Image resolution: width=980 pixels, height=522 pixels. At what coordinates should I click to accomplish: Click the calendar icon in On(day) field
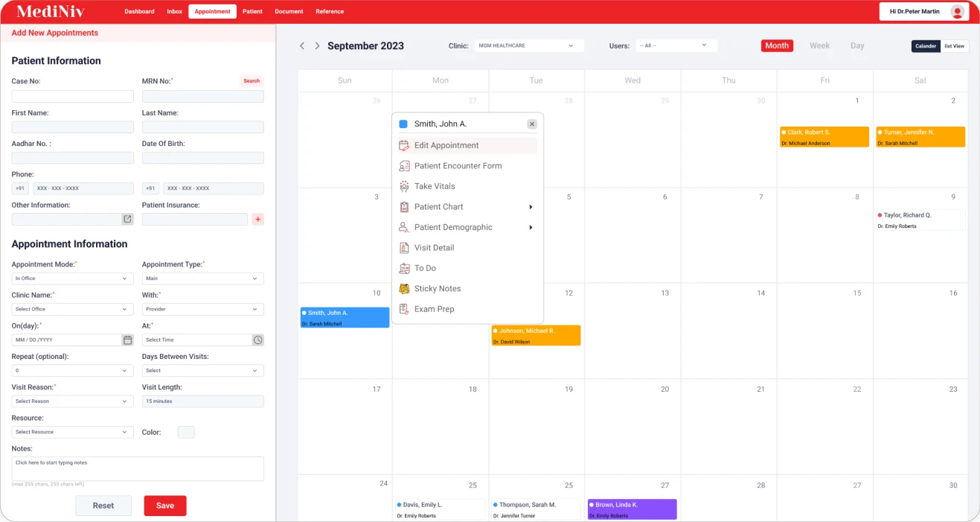click(x=127, y=340)
